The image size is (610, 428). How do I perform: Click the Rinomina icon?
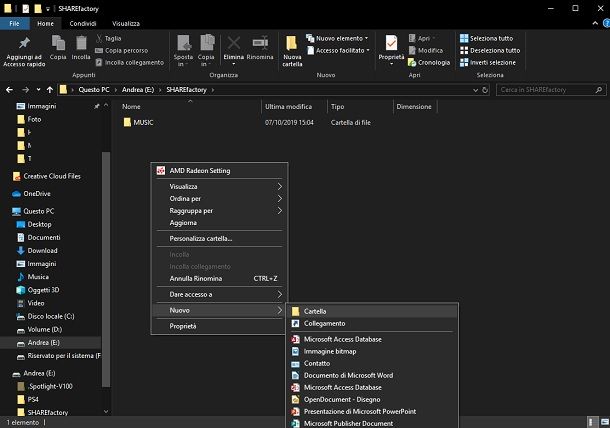point(260,47)
